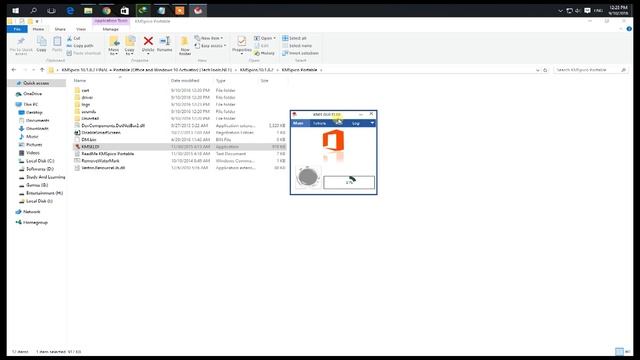Click the details view toggle in status bar
The height and width of the screenshot is (360, 640).
(619, 351)
